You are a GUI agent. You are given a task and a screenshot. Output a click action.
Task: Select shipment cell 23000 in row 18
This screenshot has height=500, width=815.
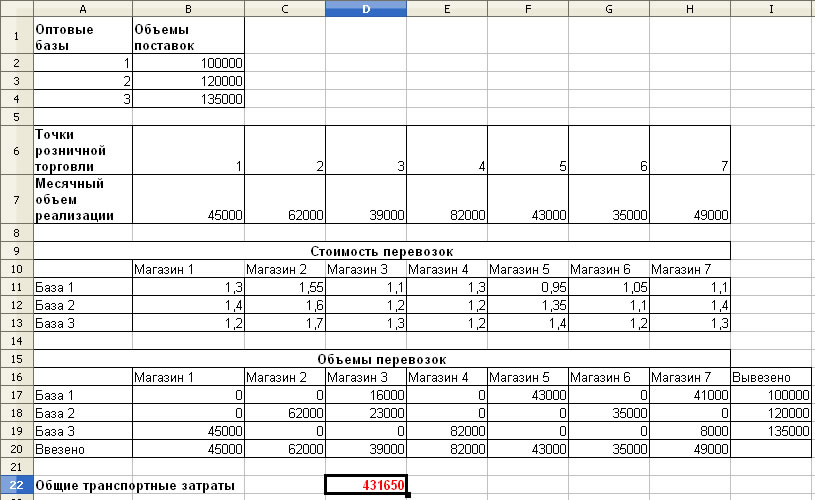point(366,413)
